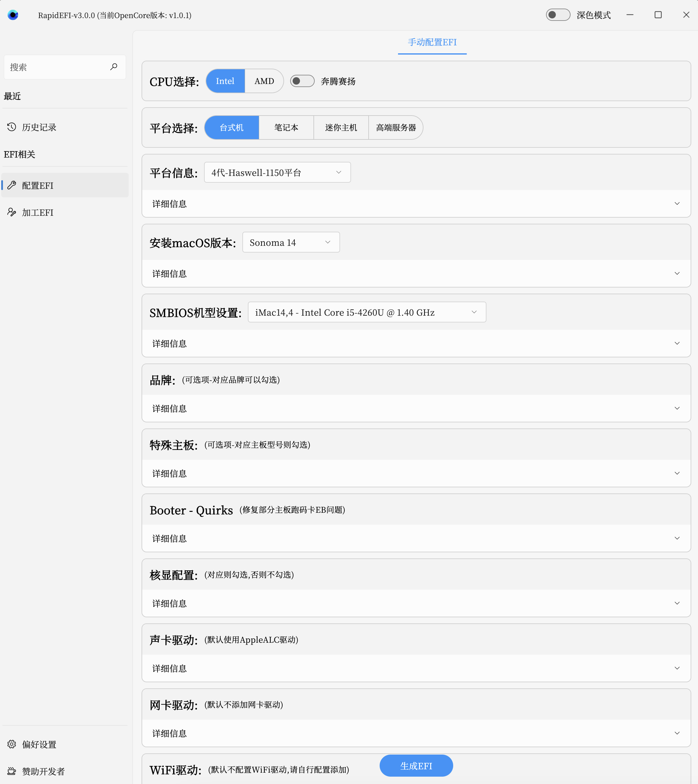Close the RapidEFI window
This screenshot has width=698, height=784.
(x=686, y=15)
